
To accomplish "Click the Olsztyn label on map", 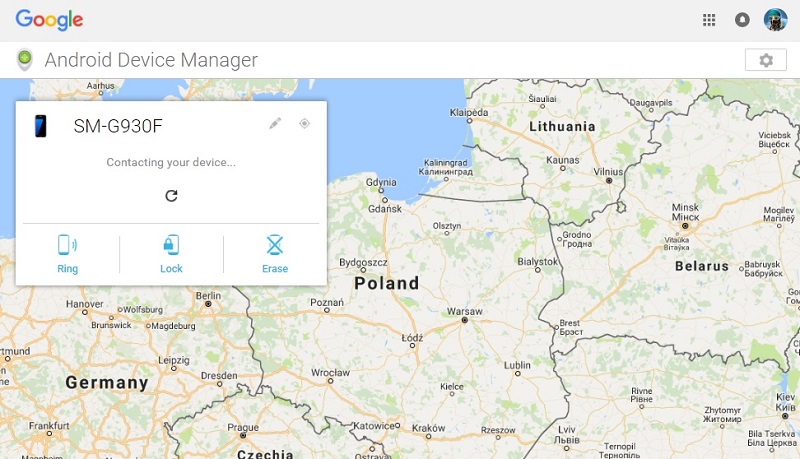I will (x=446, y=225).
